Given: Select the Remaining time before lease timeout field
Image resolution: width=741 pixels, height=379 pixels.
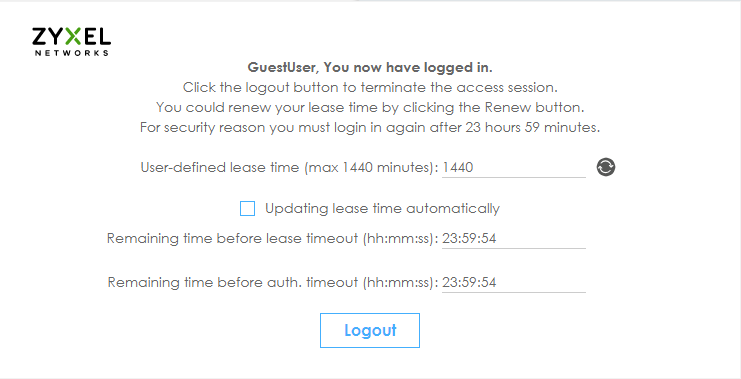Looking at the screenshot, I should [x=514, y=238].
